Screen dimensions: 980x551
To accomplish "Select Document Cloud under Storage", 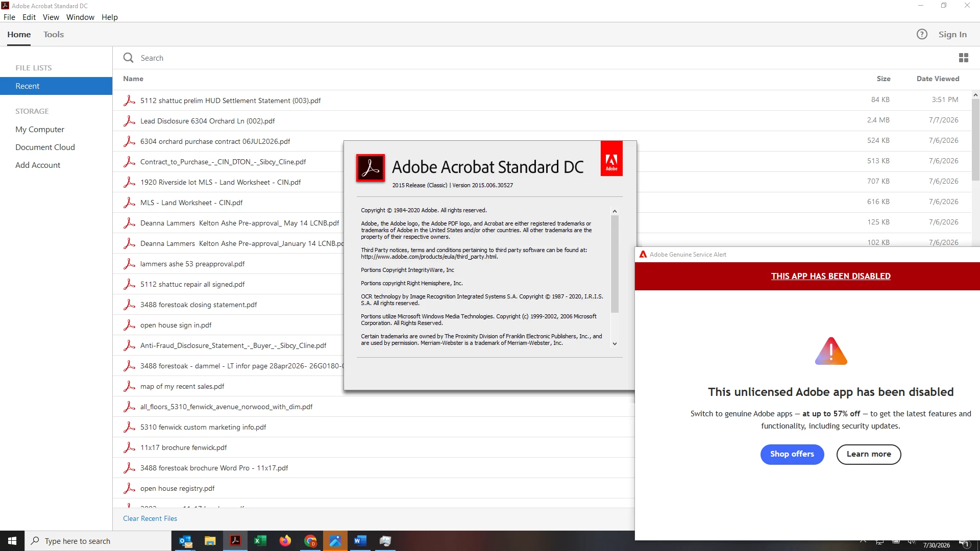I will coord(45,147).
